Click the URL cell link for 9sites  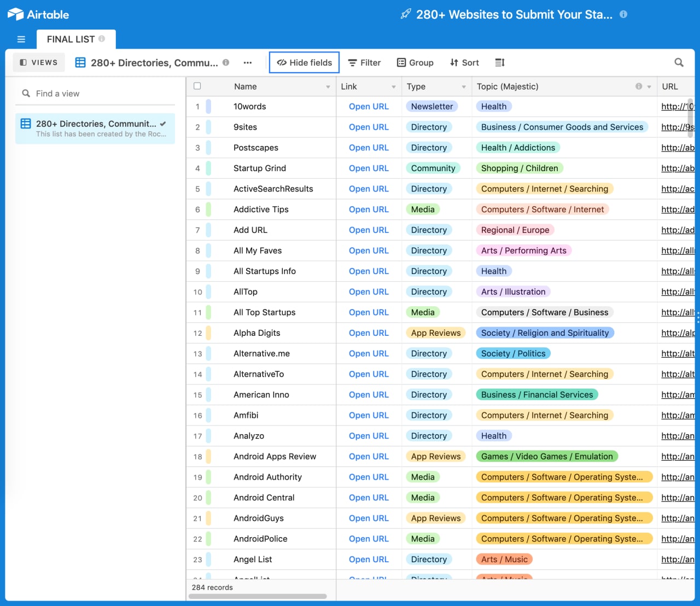coord(678,127)
